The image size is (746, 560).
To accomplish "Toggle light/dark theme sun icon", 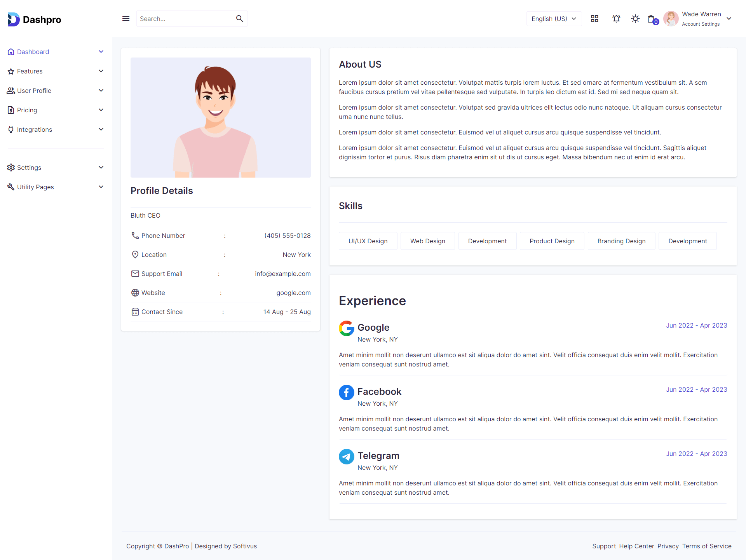I will coord(635,19).
